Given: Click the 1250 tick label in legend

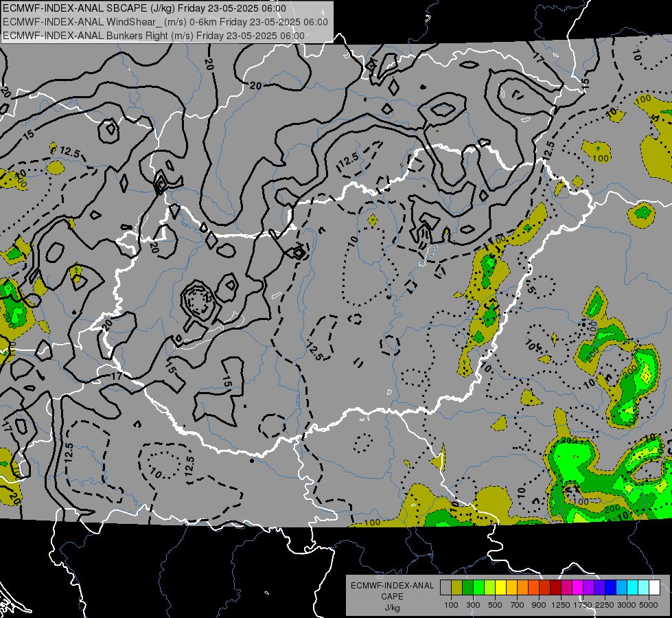Looking at the screenshot, I should pos(561,605).
